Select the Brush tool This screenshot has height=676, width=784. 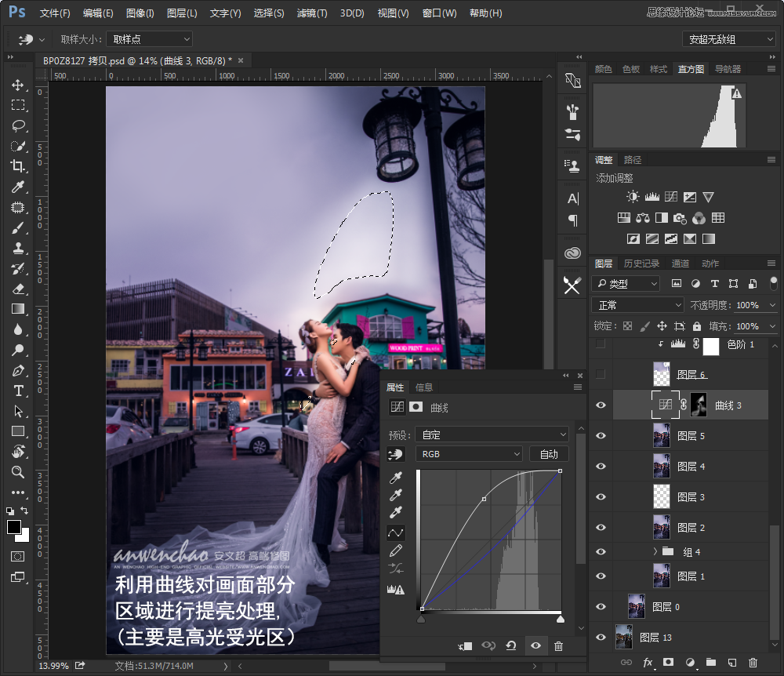click(18, 228)
